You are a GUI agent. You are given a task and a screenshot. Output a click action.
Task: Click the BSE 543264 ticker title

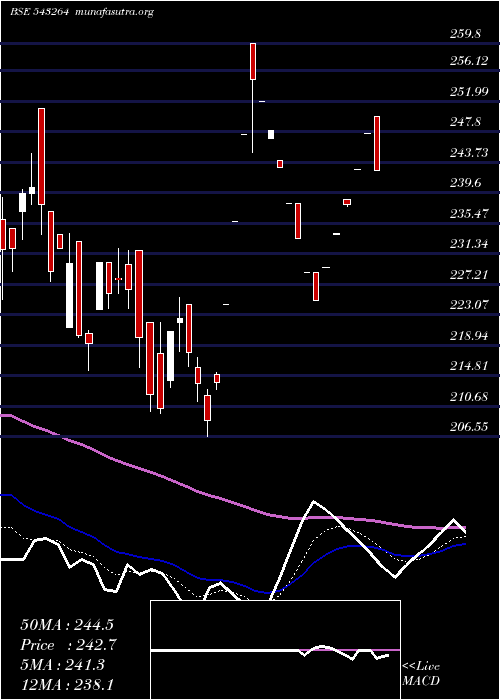coord(40,12)
